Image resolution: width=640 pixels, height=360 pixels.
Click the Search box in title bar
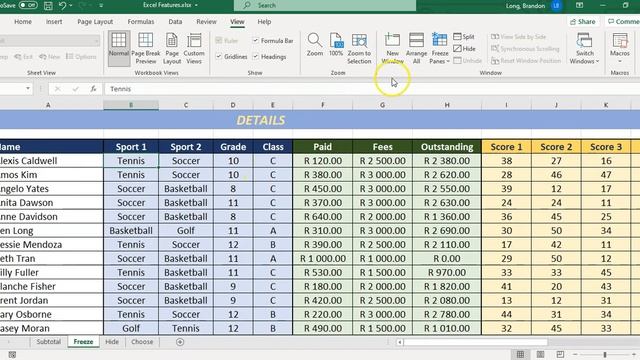coord(325,5)
